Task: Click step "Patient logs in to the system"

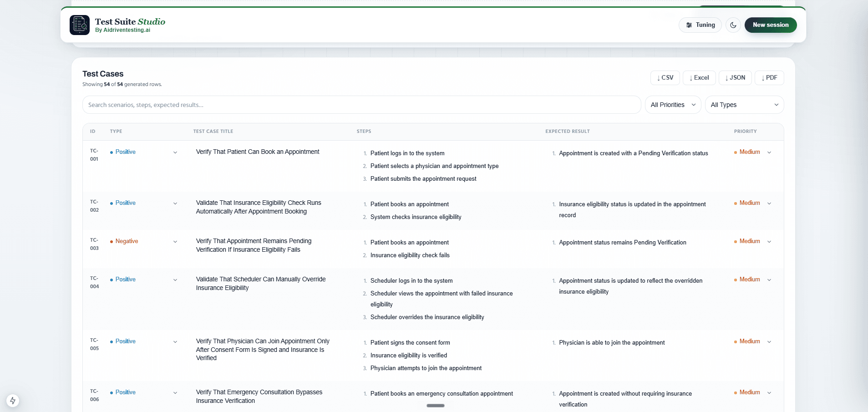Action: pos(407,153)
